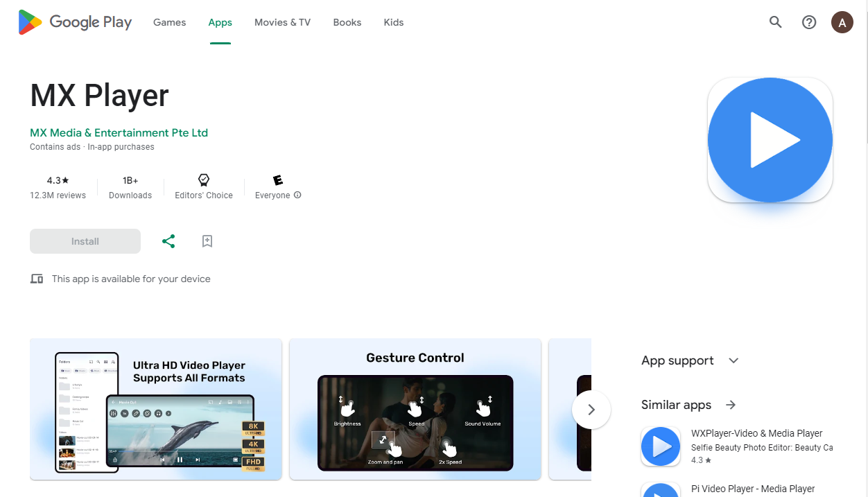The height and width of the screenshot is (497, 868).
Task: Show next screenshots with the arrow
Action: click(591, 410)
